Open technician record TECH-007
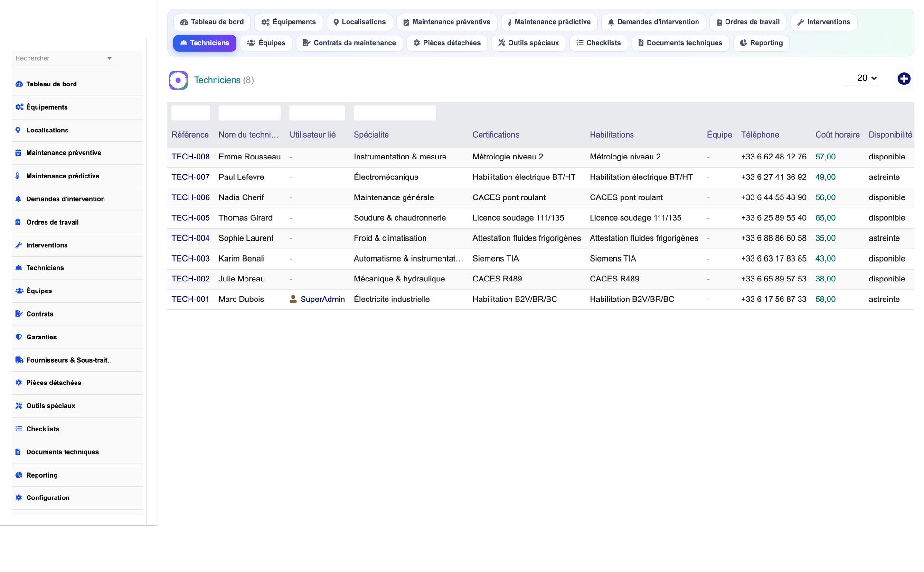This screenshot has height=572, width=924. [190, 178]
